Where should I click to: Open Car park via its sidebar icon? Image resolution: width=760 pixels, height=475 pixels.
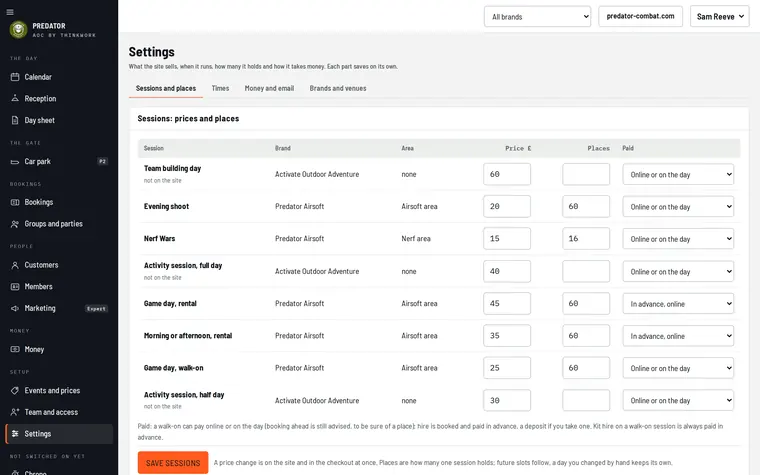click(x=15, y=161)
